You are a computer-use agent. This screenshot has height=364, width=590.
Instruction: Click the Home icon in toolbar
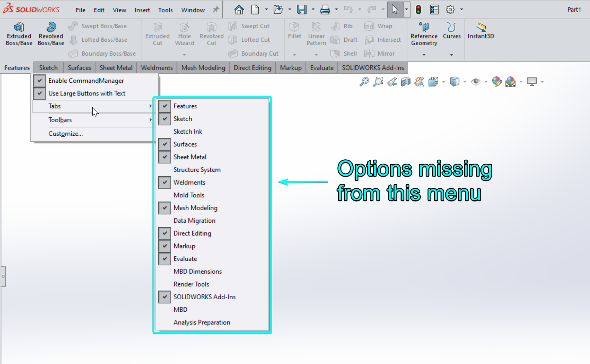239,10
